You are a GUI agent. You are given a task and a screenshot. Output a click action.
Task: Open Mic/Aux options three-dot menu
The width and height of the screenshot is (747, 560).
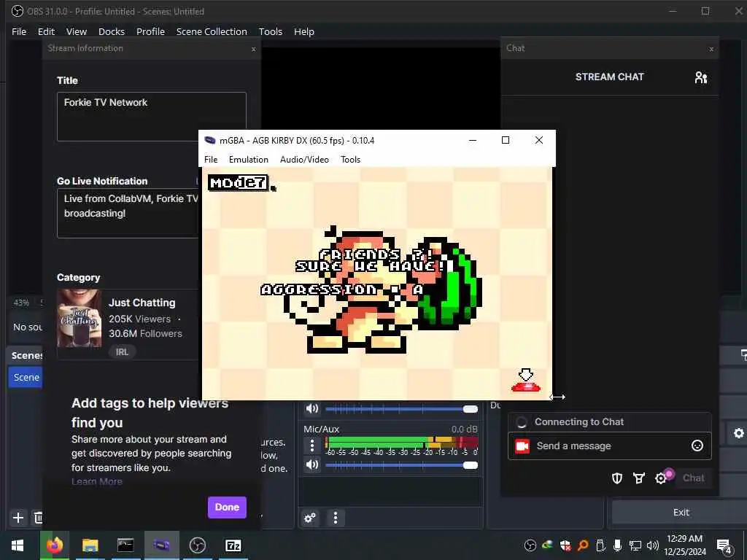pos(312,446)
